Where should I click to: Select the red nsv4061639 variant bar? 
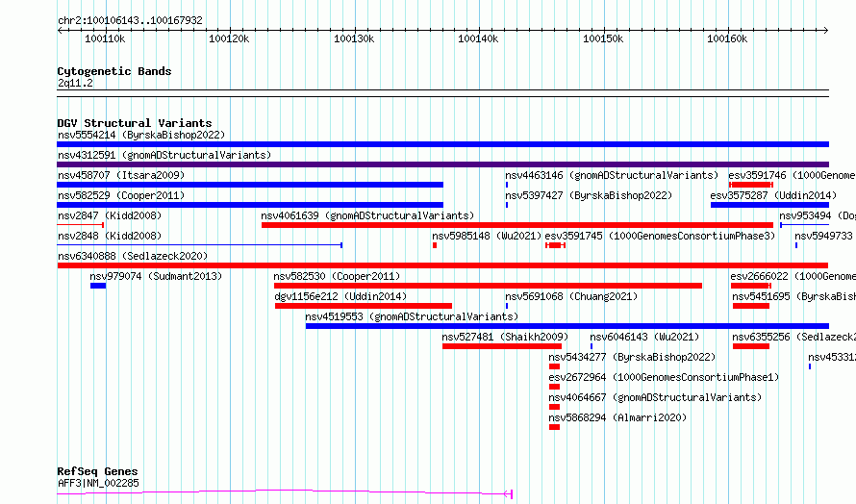point(517,225)
